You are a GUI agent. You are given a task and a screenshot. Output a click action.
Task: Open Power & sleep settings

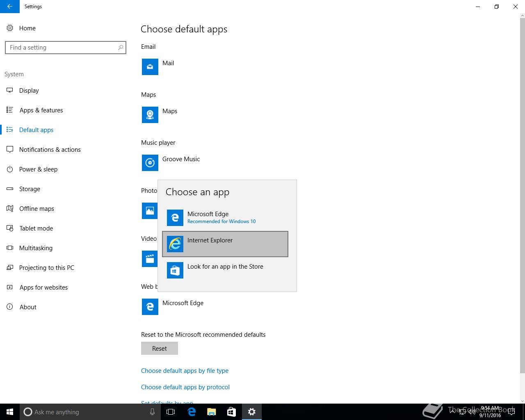pos(66,169)
